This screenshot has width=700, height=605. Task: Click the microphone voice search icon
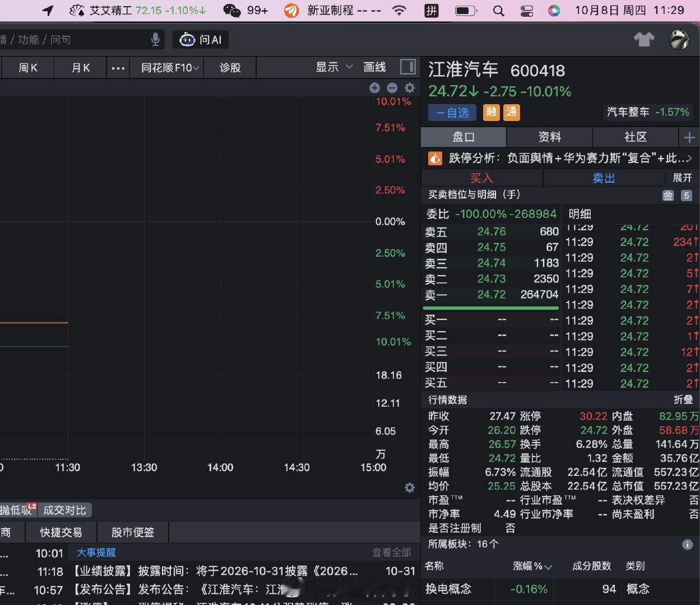(156, 39)
